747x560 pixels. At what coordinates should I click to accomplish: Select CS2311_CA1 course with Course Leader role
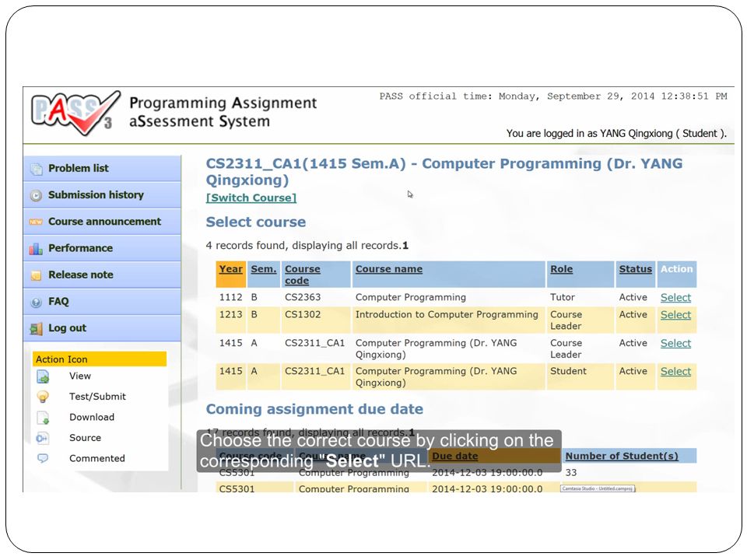675,343
